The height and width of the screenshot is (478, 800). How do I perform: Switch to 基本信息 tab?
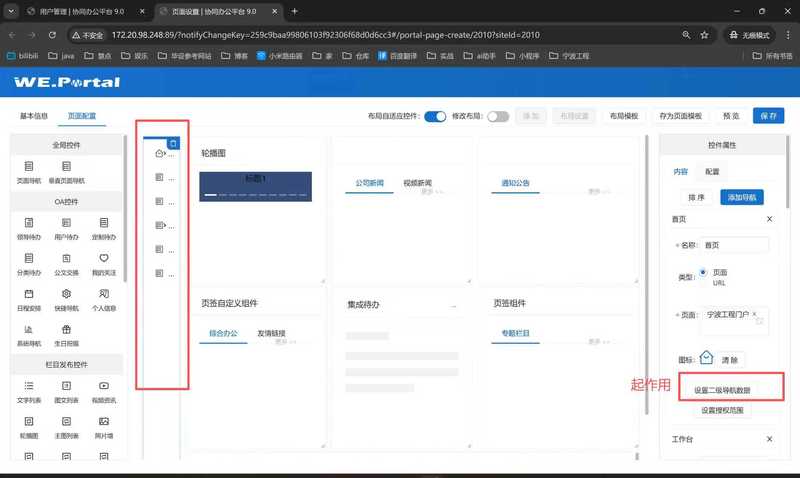pyautogui.click(x=34, y=116)
